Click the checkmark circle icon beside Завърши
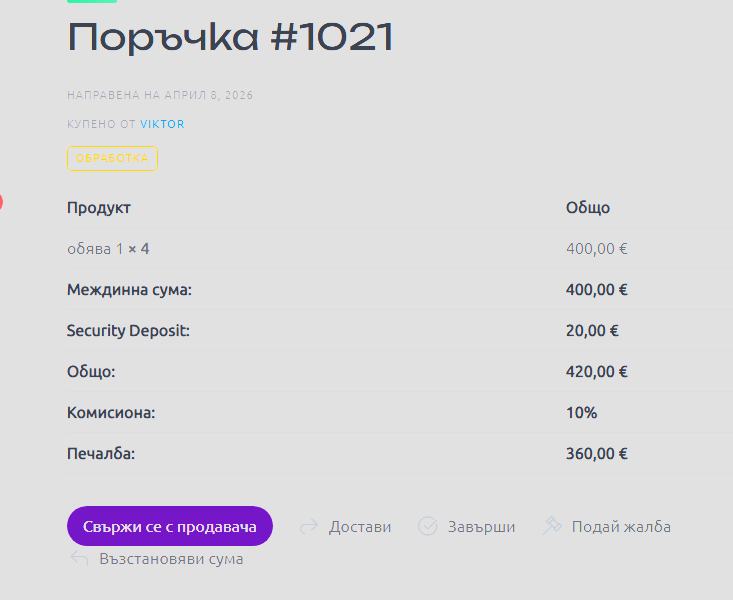 tap(428, 526)
